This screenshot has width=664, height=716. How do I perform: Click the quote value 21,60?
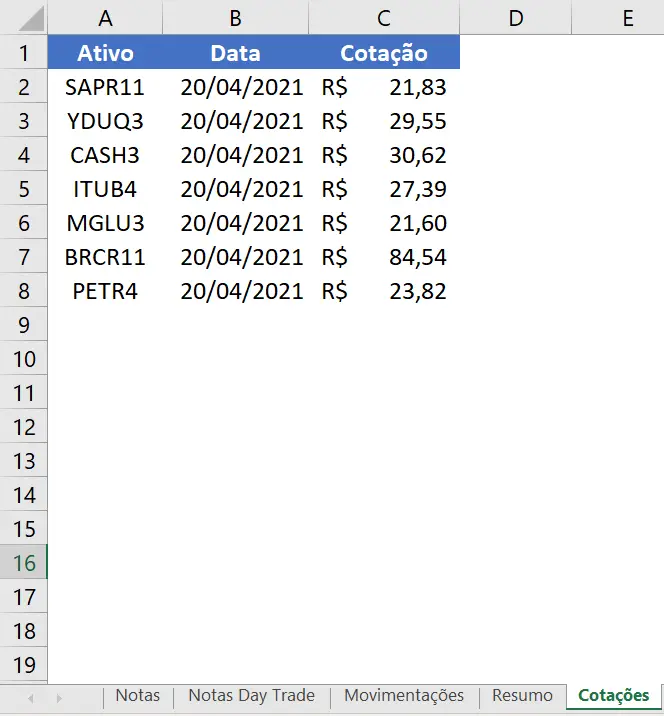417,223
